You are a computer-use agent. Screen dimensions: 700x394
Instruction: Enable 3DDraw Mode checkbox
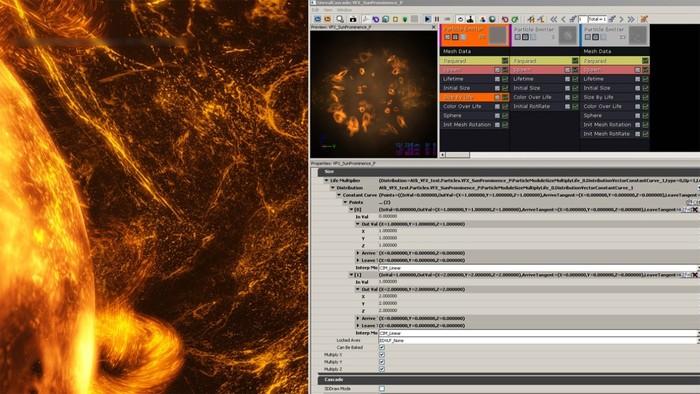coord(382,389)
